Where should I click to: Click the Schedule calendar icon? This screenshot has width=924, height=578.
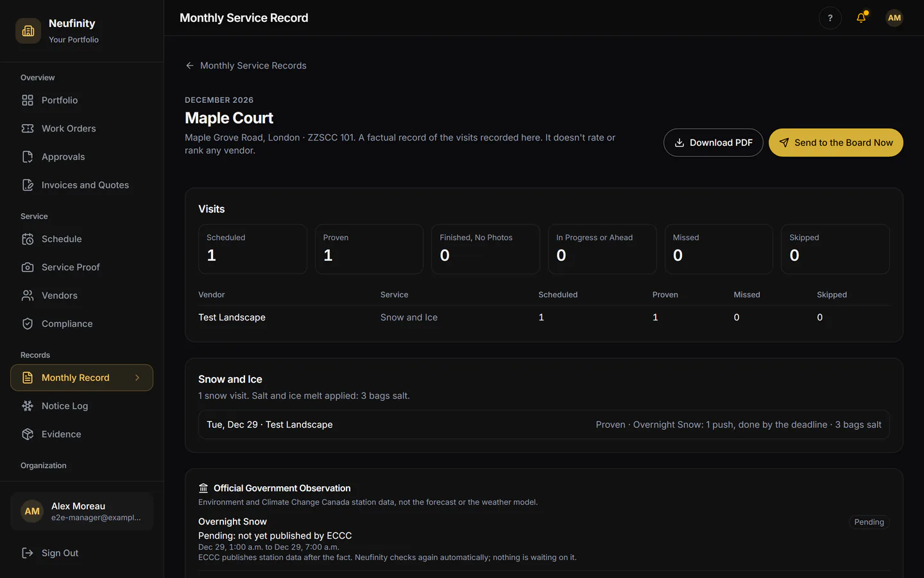pyautogui.click(x=28, y=239)
